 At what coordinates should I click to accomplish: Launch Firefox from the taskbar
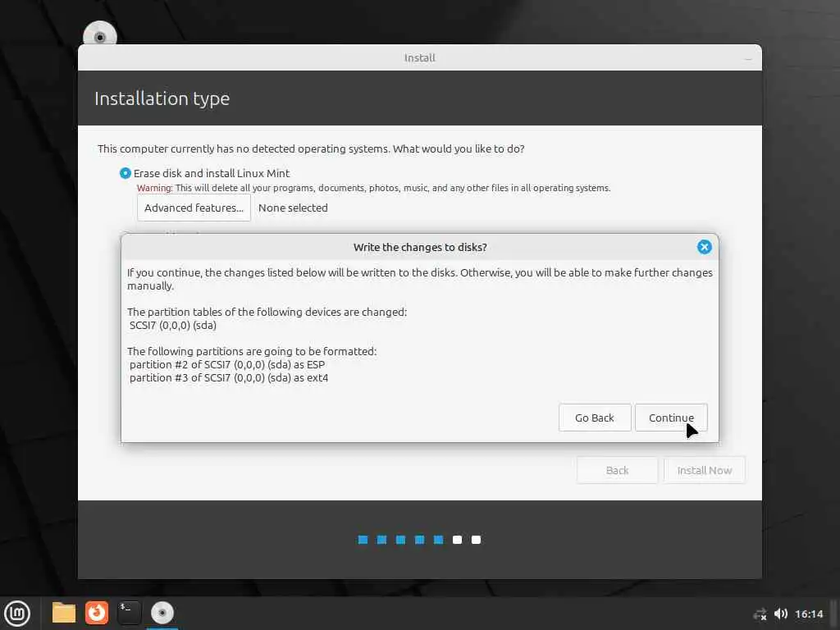point(97,613)
